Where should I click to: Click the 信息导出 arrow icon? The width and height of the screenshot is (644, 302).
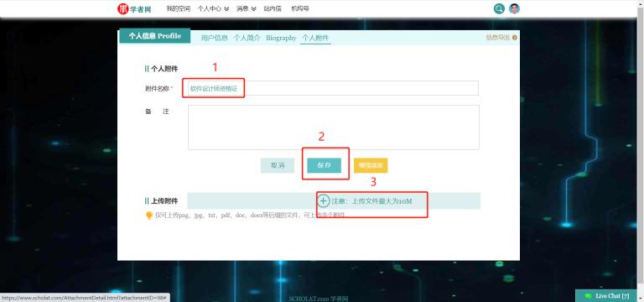pos(515,38)
